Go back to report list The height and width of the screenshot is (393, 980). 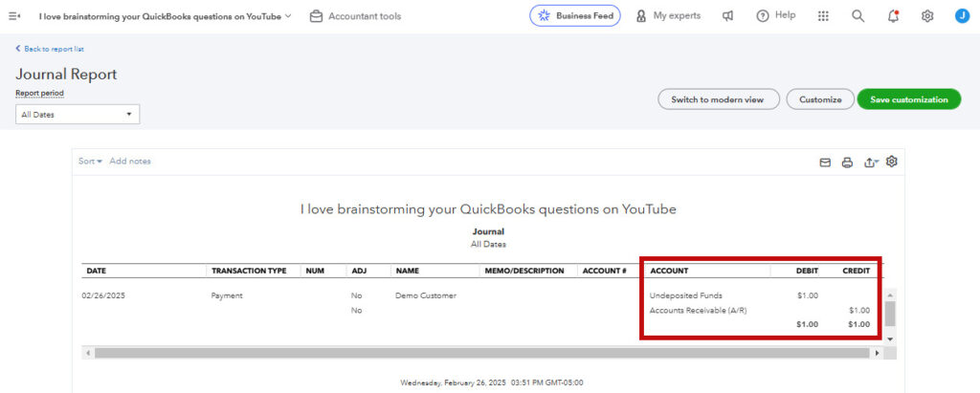tap(50, 49)
